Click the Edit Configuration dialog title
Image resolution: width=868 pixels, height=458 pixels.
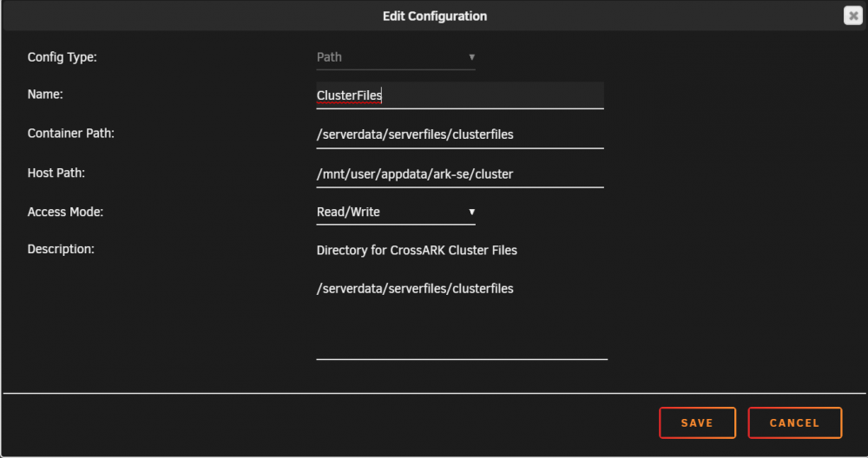coord(435,16)
